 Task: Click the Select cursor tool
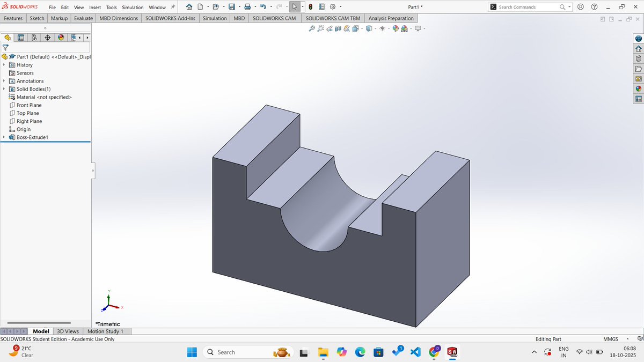[x=295, y=7]
